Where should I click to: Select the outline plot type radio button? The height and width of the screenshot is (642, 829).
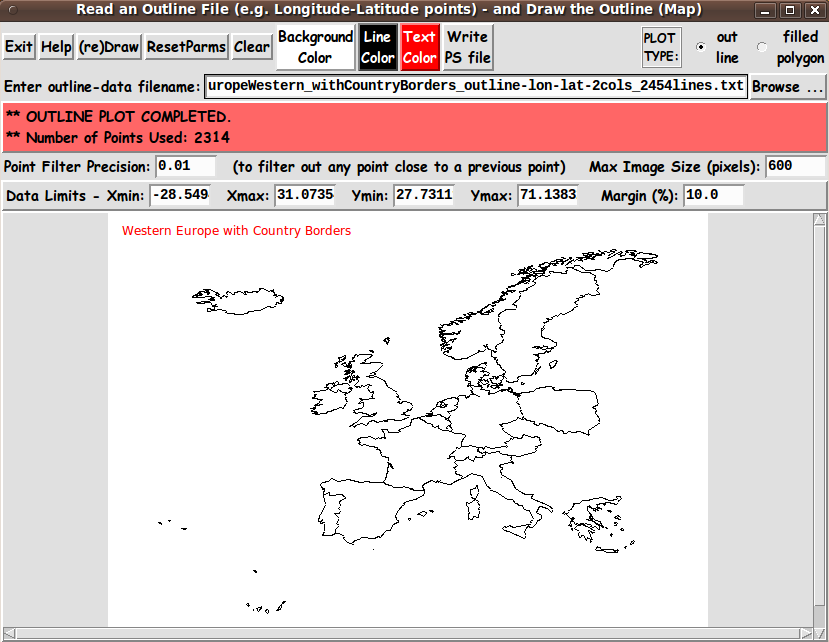click(x=701, y=47)
